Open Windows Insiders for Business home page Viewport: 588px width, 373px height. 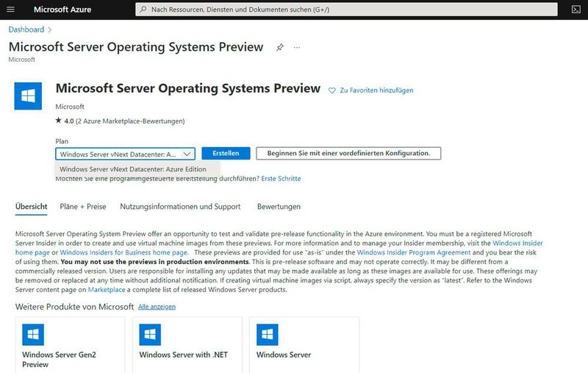[123, 252]
